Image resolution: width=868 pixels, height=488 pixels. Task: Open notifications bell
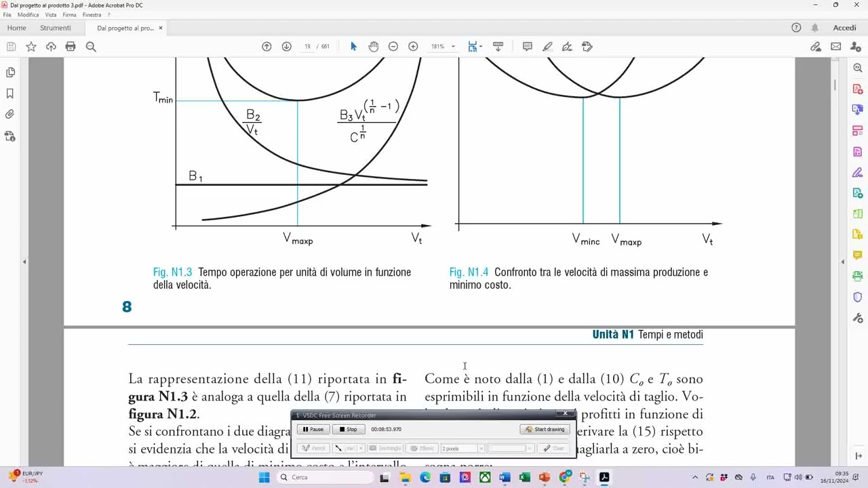pos(815,28)
